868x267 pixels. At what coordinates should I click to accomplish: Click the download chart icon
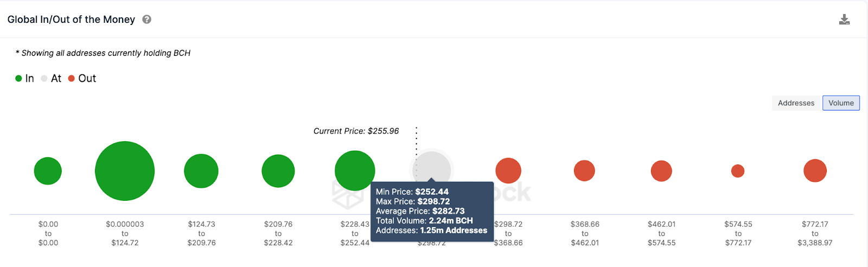[844, 20]
